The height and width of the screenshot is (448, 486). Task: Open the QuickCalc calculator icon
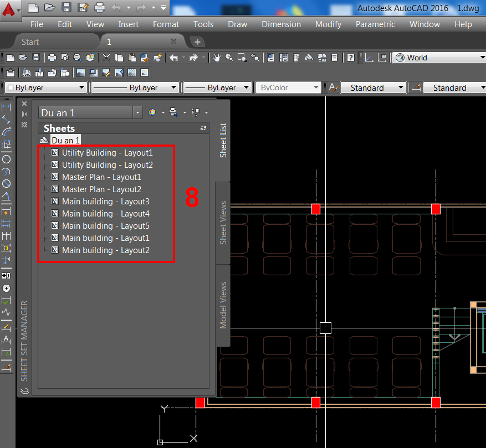pos(334,57)
